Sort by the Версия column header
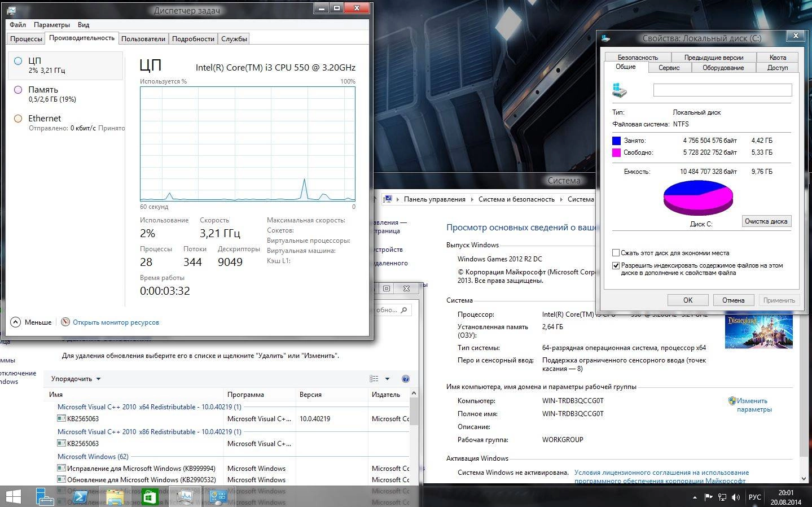The height and width of the screenshot is (507, 812). pyautogui.click(x=332, y=395)
